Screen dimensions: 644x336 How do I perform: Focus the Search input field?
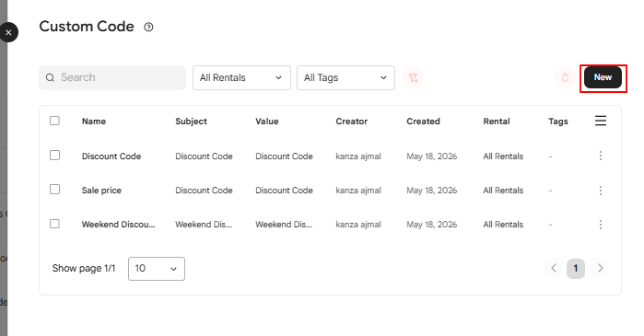pos(112,77)
